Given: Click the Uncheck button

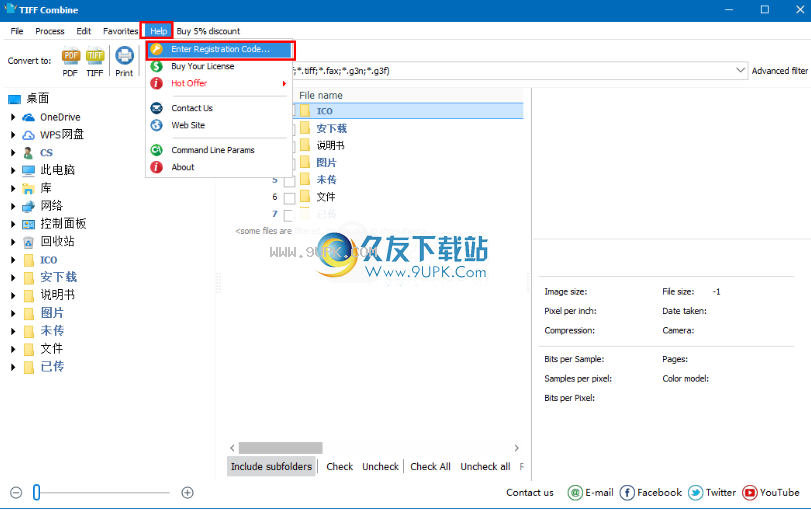Looking at the screenshot, I should click(x=380, y=467).
